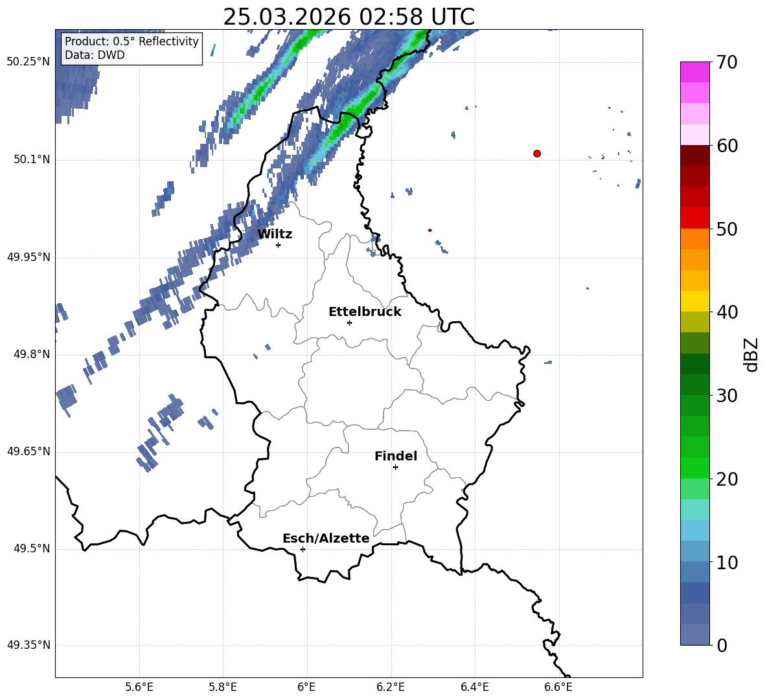The width and height of the screenshot is (767, 700).
Task: Click the title text 25.03.2026 02:58 UTC
Action: [x=349, y=17]
